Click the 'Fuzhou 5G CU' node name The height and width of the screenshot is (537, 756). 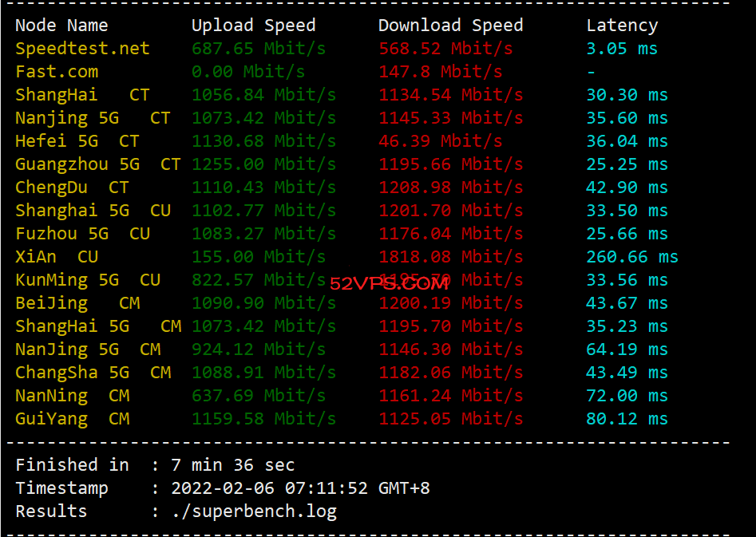click(x=82, y=234)
